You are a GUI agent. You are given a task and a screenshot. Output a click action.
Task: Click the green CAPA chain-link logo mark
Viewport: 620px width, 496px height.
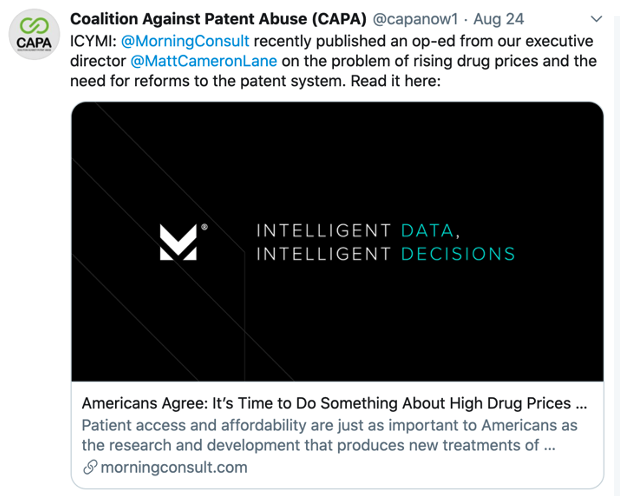click(34, 26)
